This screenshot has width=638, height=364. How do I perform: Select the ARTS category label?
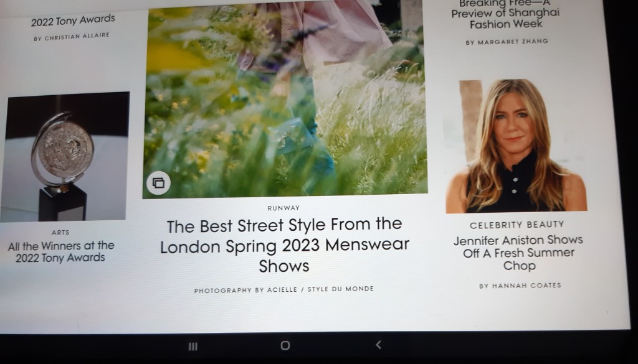pos(61,232)
